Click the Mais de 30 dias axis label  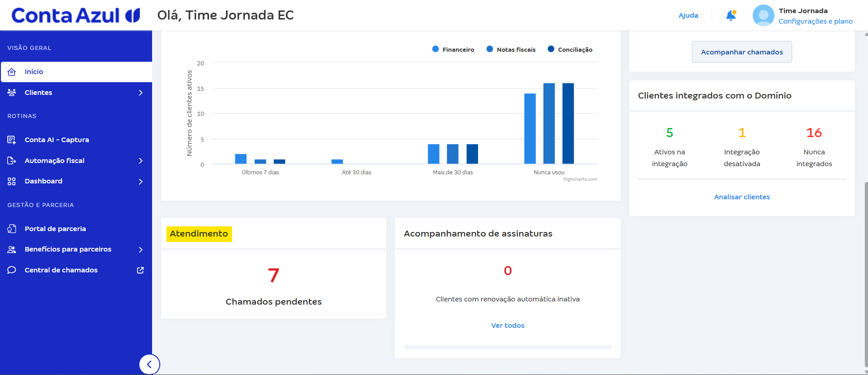453,173
